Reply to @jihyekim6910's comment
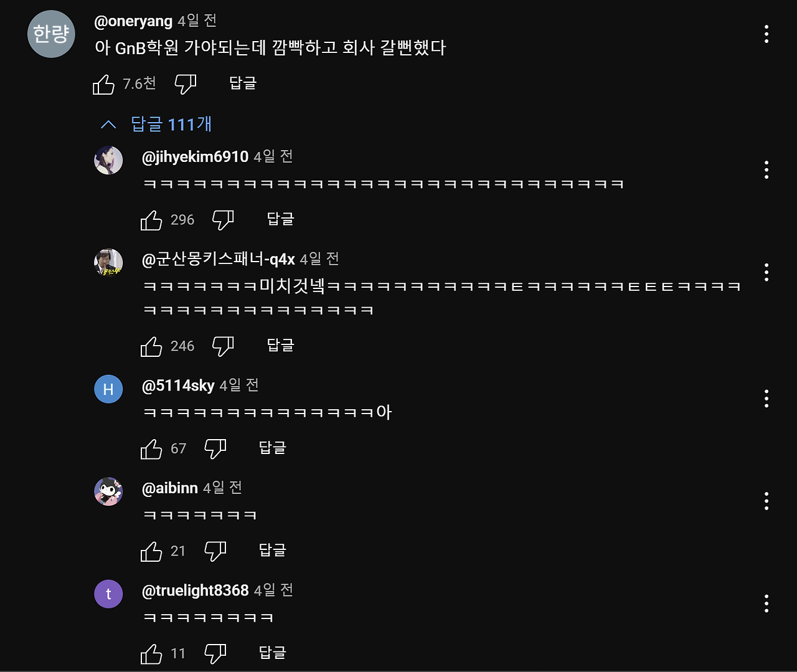The image size is (797, 672). [x=279, y=219]
